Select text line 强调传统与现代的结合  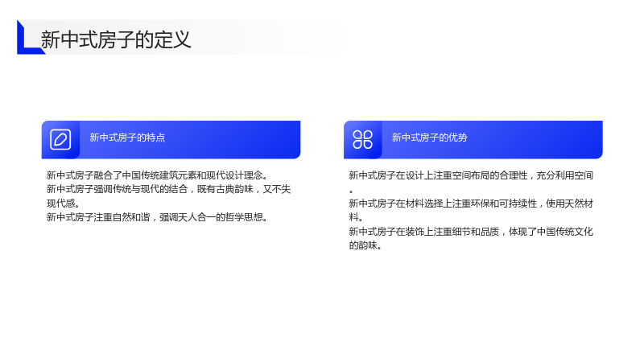(x=168, y=189)
